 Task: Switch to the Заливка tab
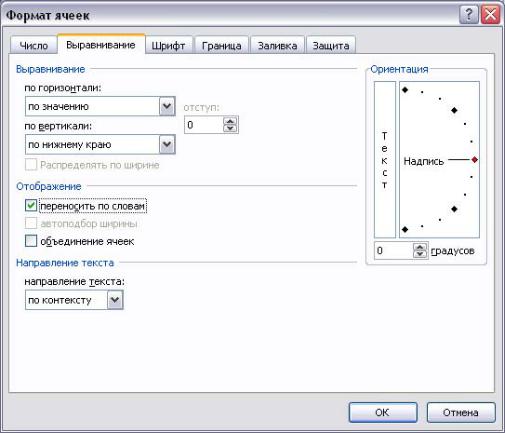click(x=277, y=45)
